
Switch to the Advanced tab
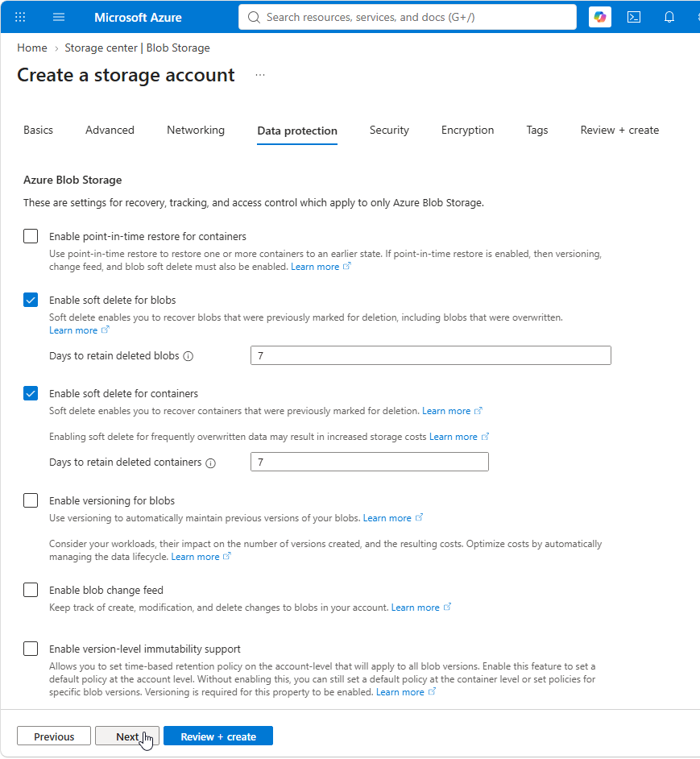point(110,131)
